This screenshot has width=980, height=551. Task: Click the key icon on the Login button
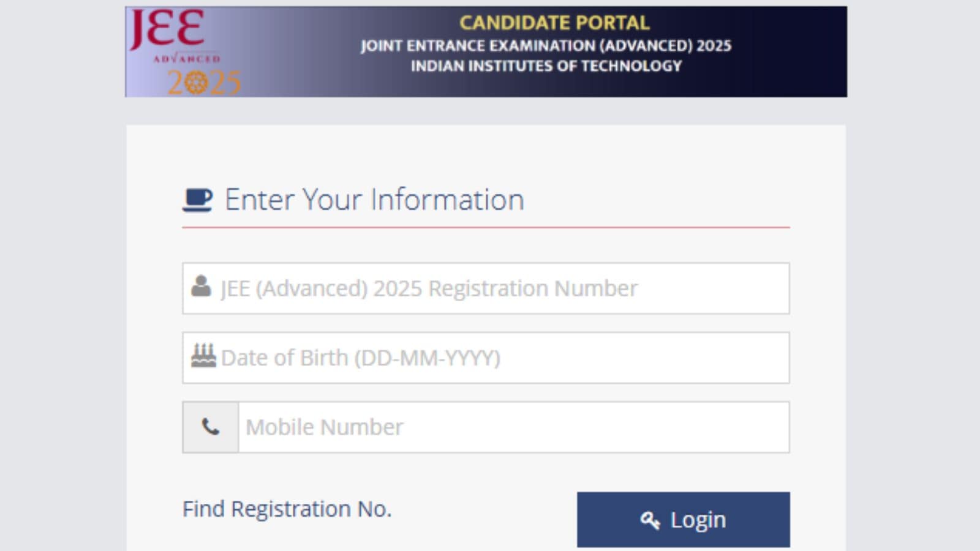649,519
